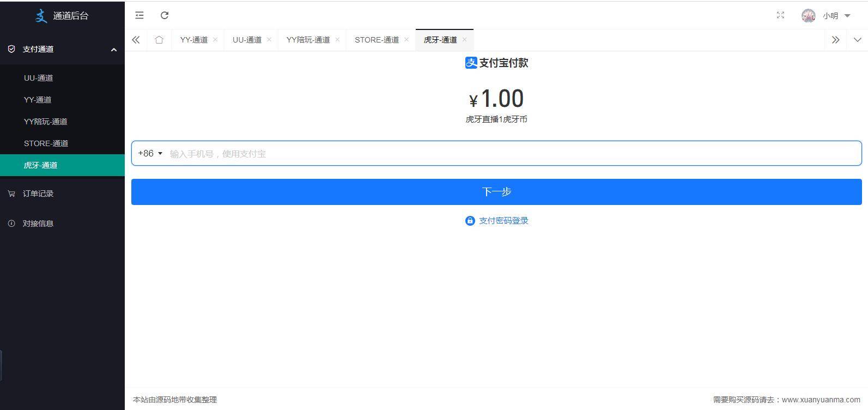The width and height of the screenshot is (868, 410).
Task: Click www.xuanyuanma.com footer text
Action: coord(821,400)
